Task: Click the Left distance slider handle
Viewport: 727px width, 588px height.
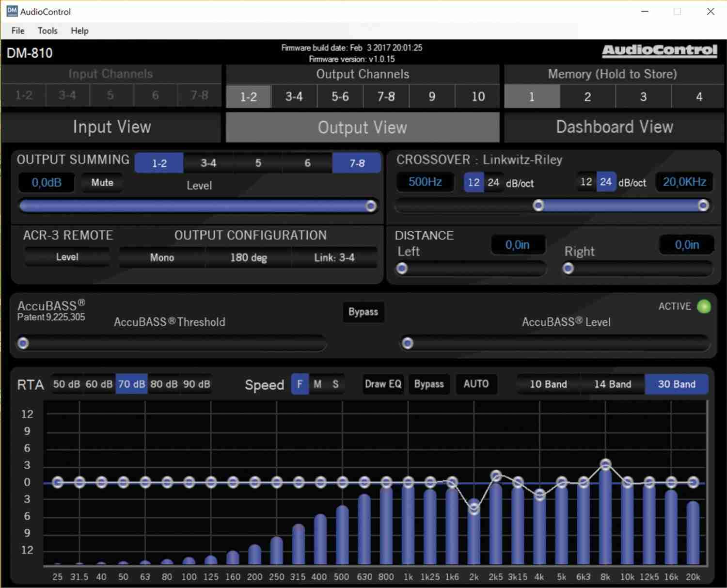Action: click(402, 269)
